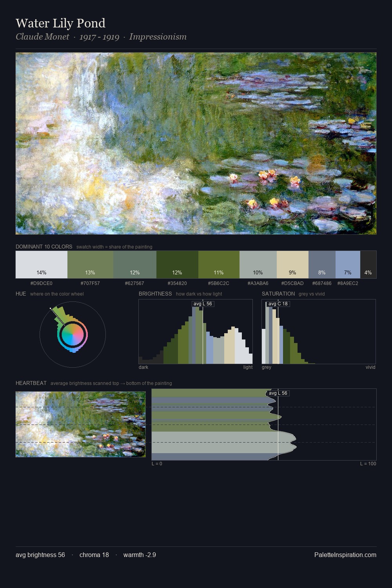392x588 pixels.
Task: Click the 'HEARTBEAT' section heading
Action: click(31, 383)
